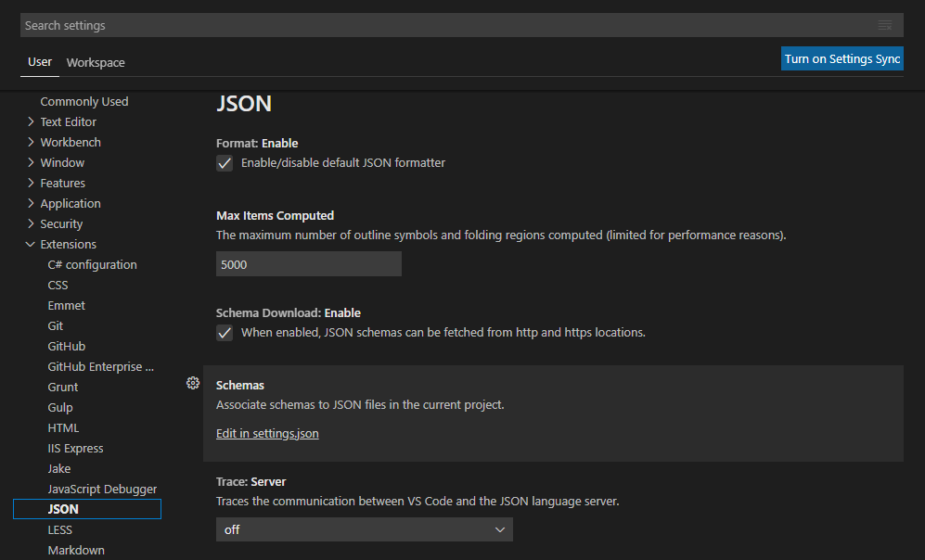
Task: Open the gear menu beside the Schemas setting
Action: [193, 383]
